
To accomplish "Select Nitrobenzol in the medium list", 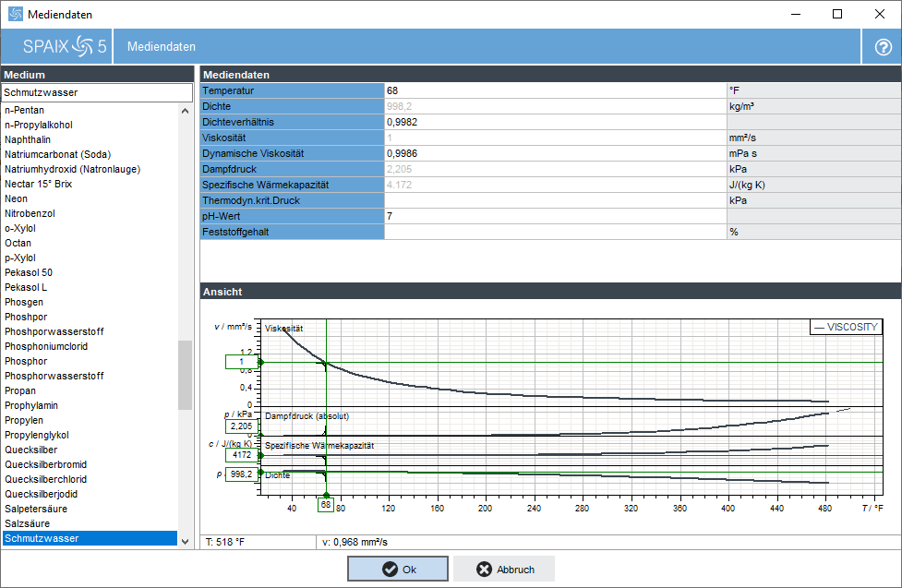I will [30, 213].
